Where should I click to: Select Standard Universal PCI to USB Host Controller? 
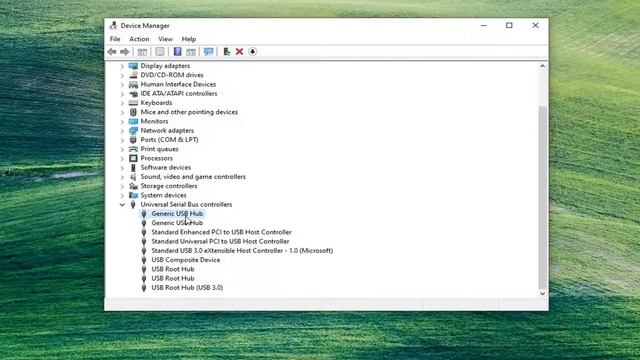click(220, 242)
